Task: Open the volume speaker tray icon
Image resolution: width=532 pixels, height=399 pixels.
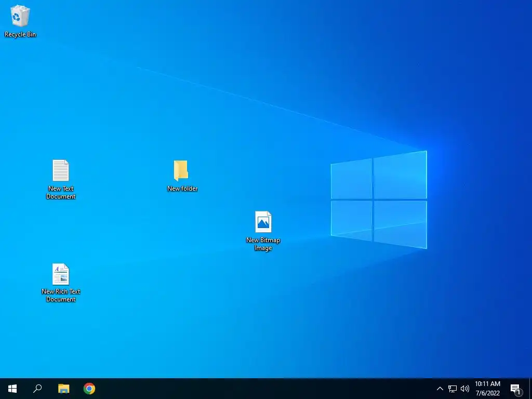Action: point(465,389)
